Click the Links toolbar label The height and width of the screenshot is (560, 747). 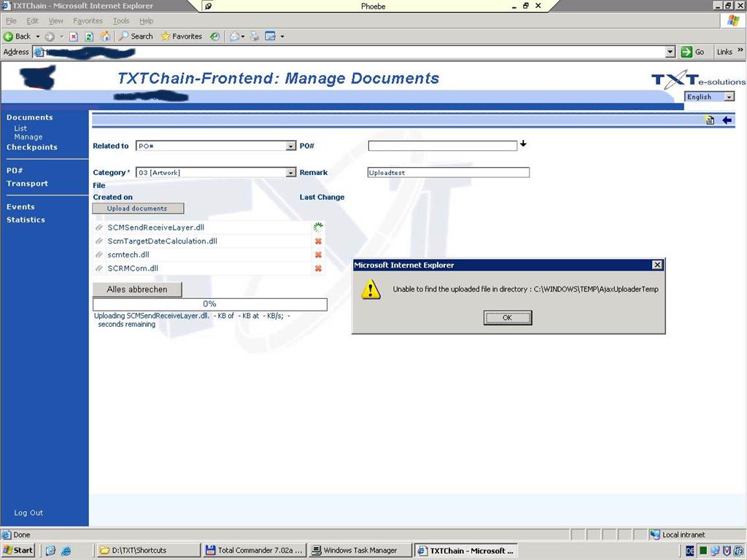pyautogui.click(x=724, y=52)
